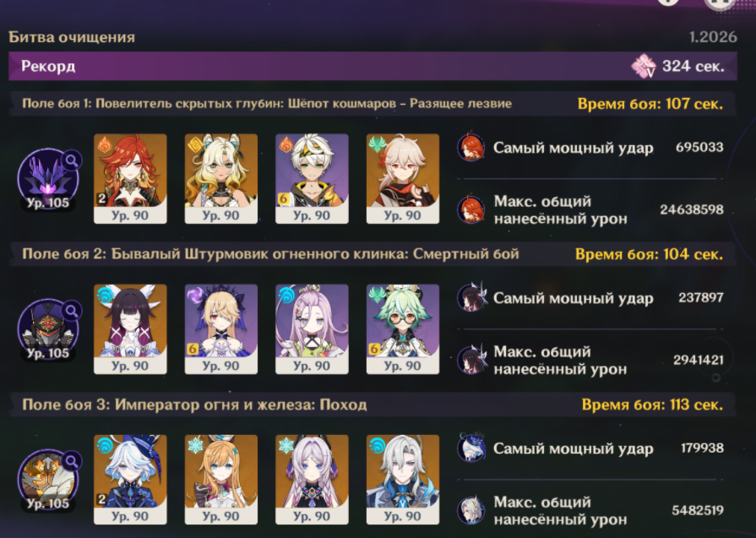Choose the Anemo character with red hair streak

(403, 179)
